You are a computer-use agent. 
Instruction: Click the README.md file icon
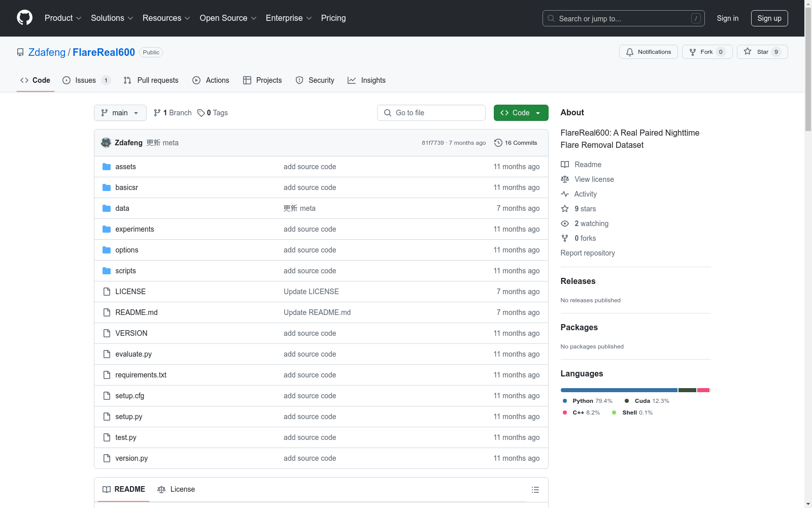[x=107, y=312]
